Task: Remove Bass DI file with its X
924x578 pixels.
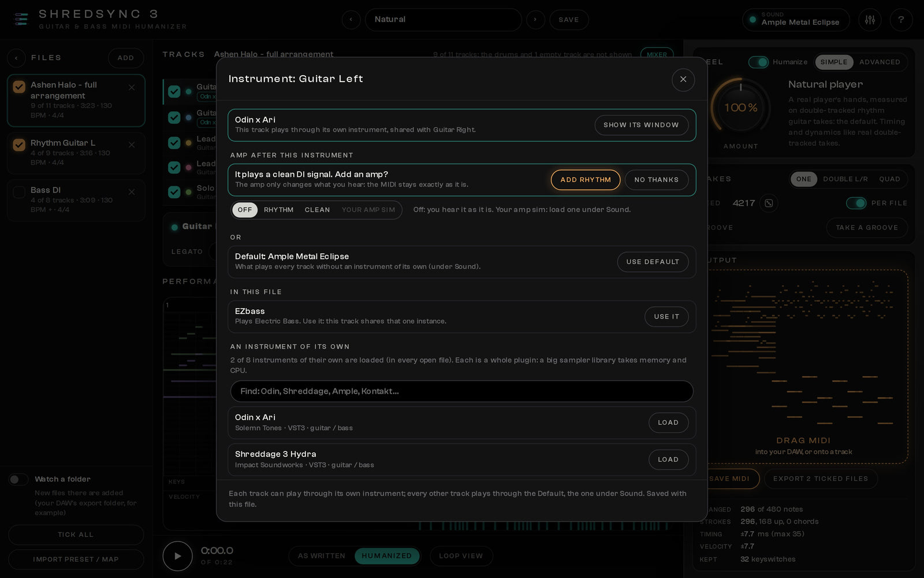Action: click(132, 192)
